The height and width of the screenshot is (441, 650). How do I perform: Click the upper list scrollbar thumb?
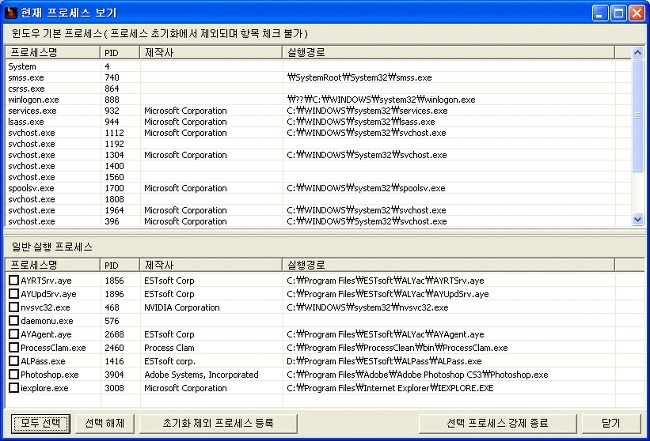point(638,115)
